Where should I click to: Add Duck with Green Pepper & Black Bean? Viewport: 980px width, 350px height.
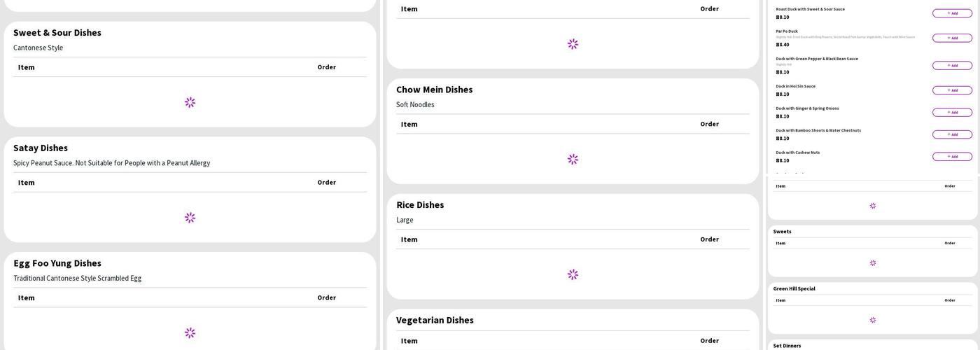(x=952, y=66)
